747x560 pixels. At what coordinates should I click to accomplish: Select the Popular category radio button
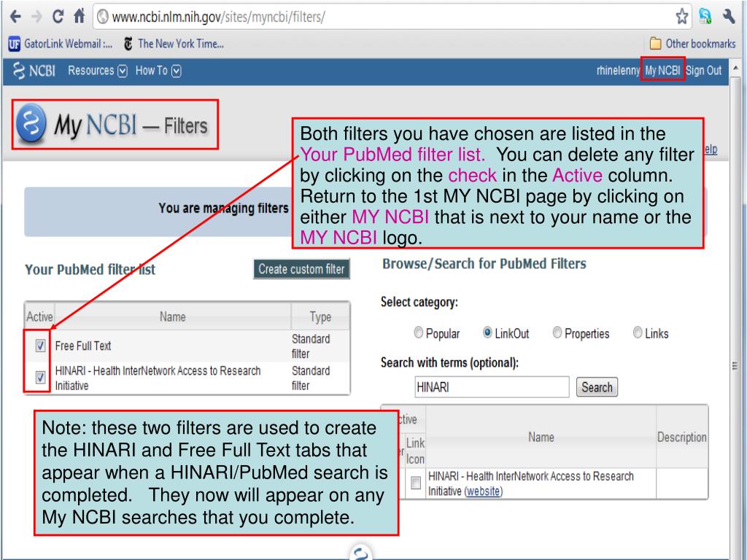[418, 332]
